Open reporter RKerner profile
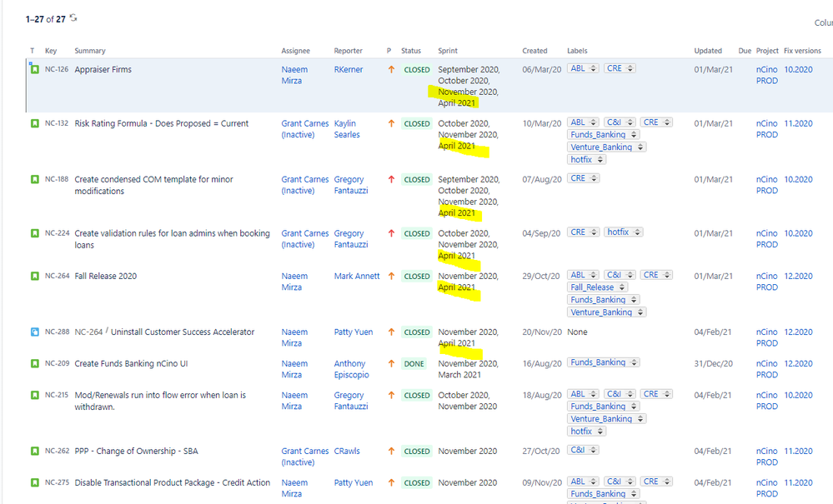 pos(349,69)
